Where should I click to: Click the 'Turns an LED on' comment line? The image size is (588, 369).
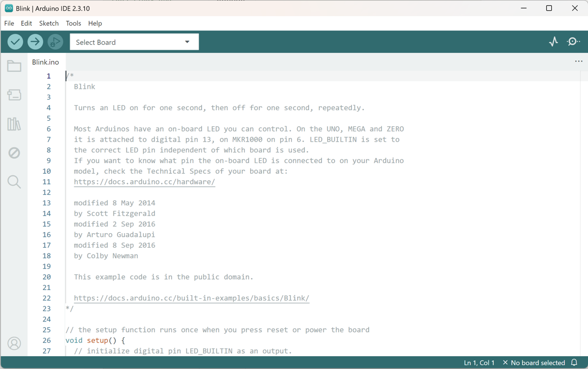[219, 107]
